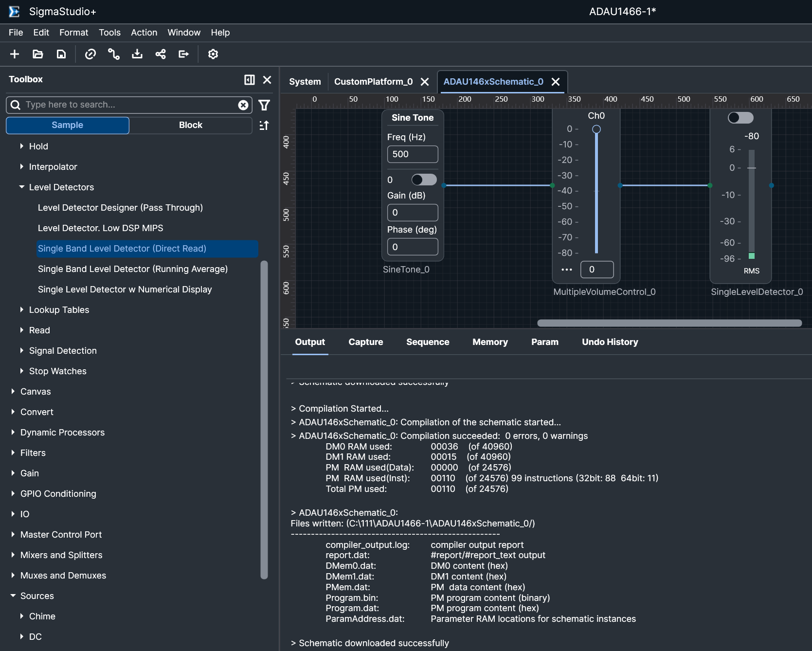The height and width of the screenshot is (651, 812).
Task: Expand the Interpolator category
Action: point(22,167)
